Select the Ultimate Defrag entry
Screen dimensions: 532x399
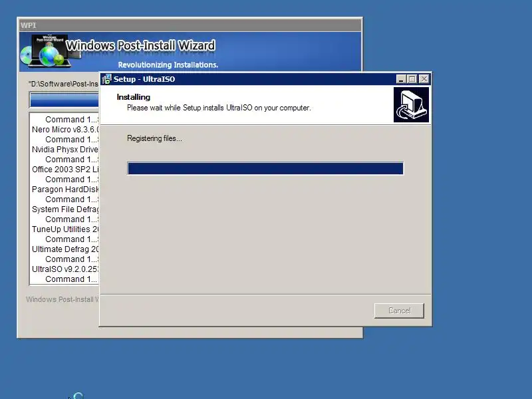(65, 249)
